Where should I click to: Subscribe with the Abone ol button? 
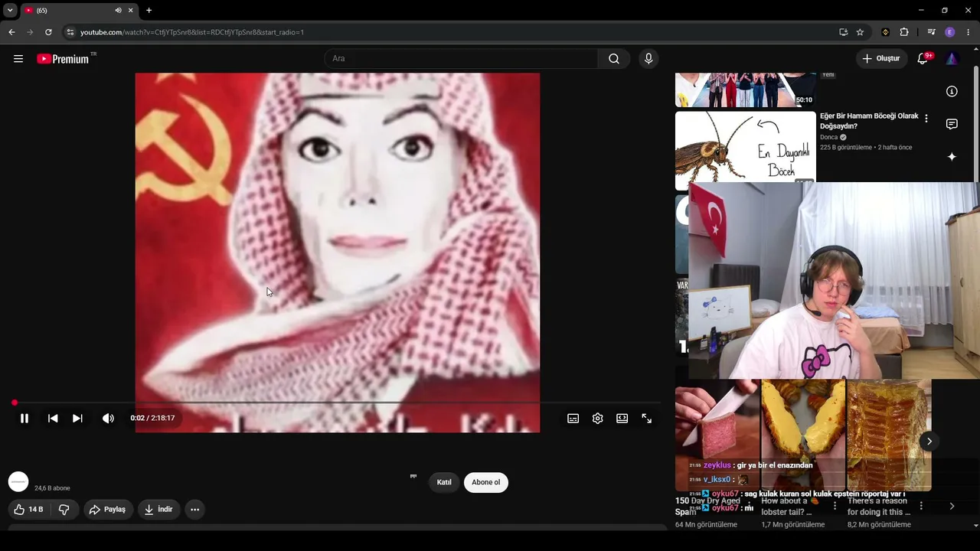[485, 482]
